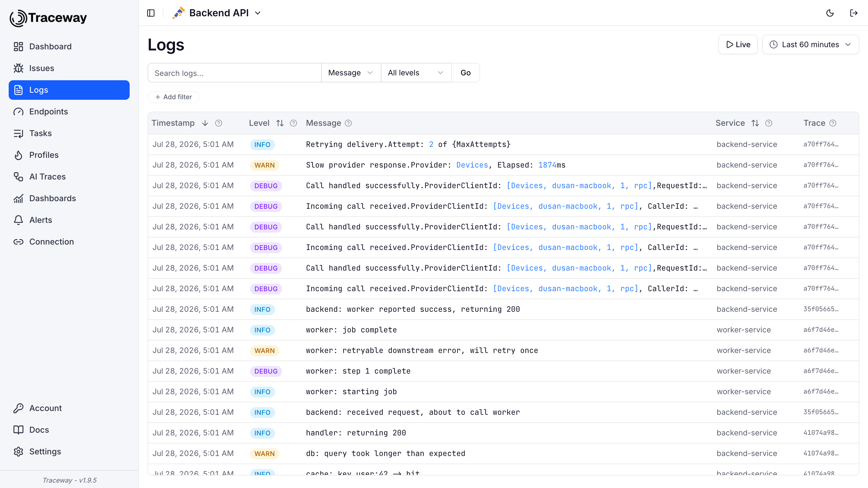Sort by Service arrows icon
The width and height of the screenshot is (868, 488).
pos(755,123)
